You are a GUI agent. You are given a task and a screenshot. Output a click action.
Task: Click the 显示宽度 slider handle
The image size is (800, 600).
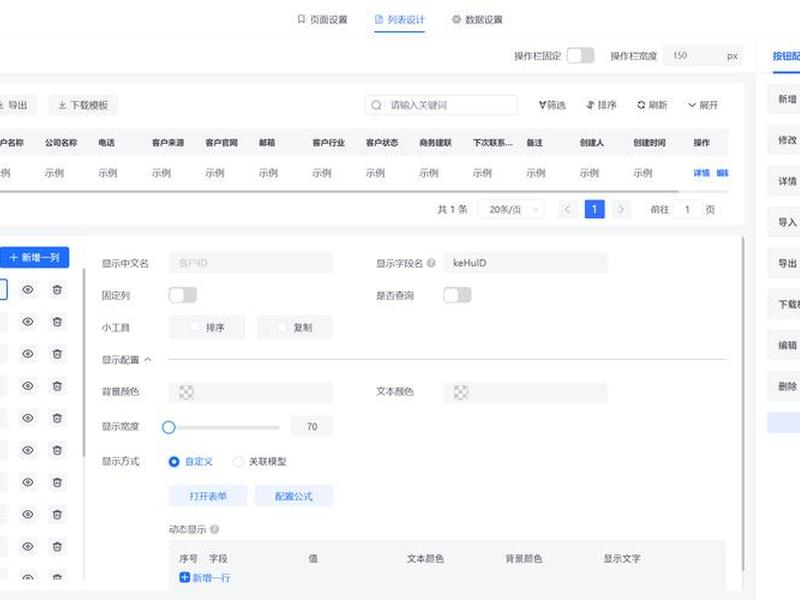(x=169, y=427)
